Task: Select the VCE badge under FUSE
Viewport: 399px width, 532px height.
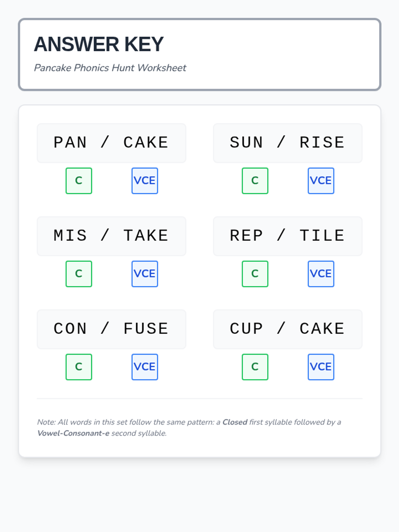Action: click(145, 367)
